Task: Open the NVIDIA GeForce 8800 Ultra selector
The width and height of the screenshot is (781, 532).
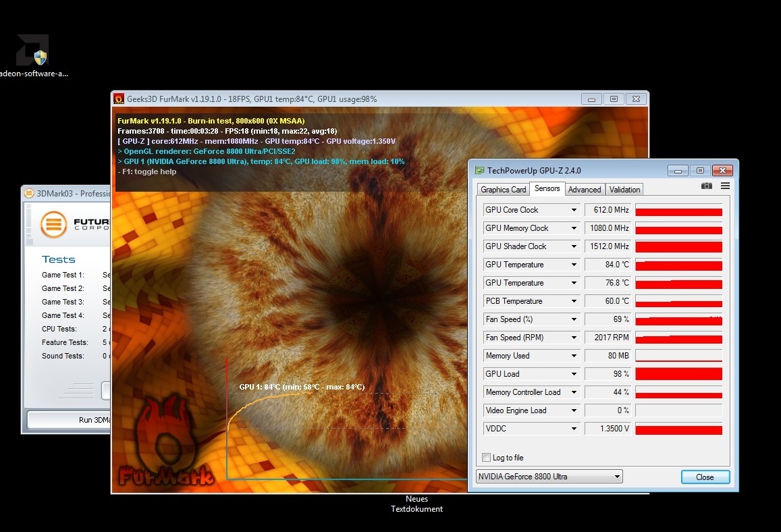Action: pyautogui.click(x=549, y=477)
